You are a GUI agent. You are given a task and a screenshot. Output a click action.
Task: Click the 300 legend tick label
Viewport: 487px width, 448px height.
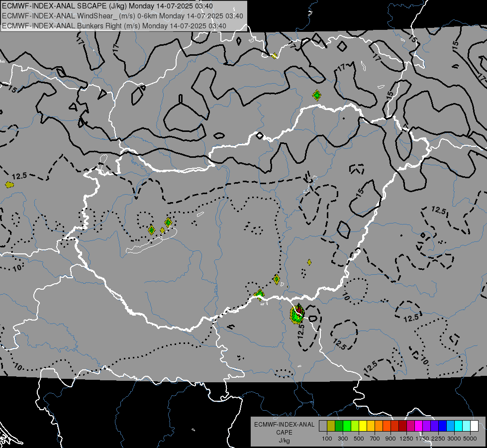(x=343, y=439)
